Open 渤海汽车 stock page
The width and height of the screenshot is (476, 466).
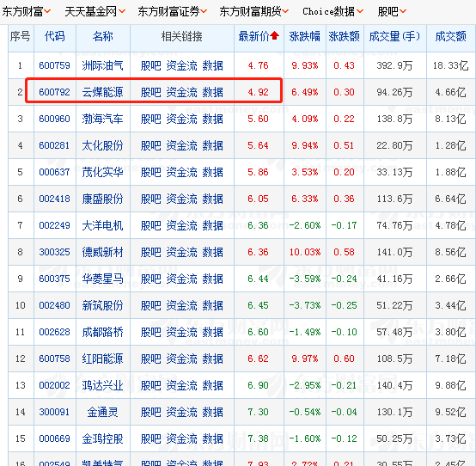pos(102,119)
